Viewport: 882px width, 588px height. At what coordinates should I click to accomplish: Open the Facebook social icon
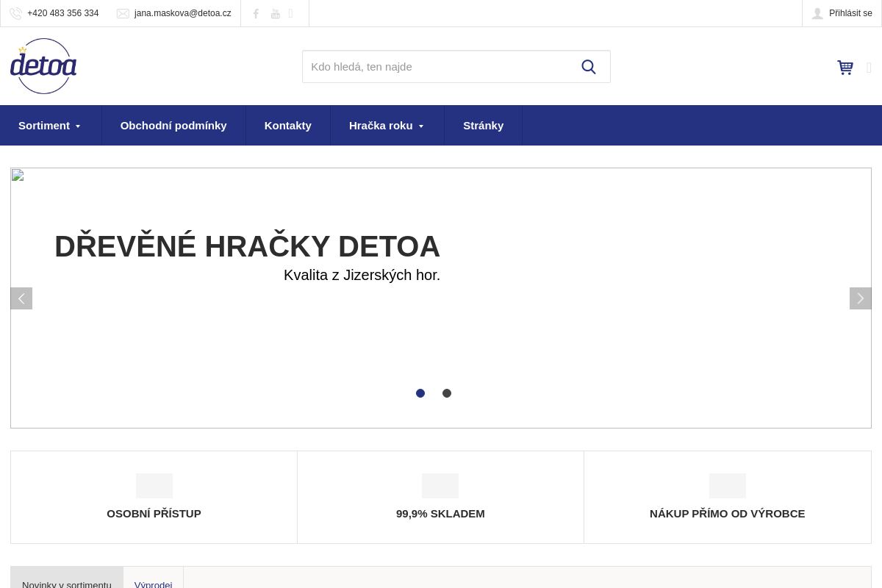click(x=256, y=13)
